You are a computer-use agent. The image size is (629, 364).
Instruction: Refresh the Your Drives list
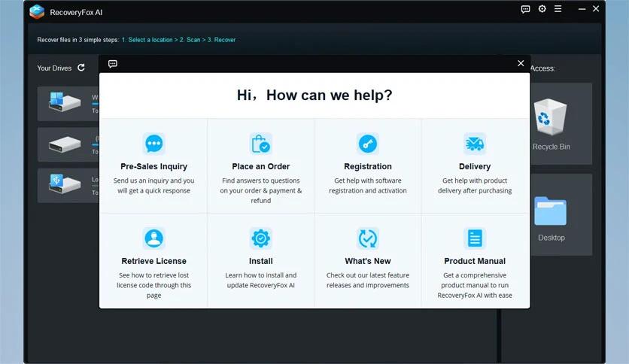(x=81, y=68)
